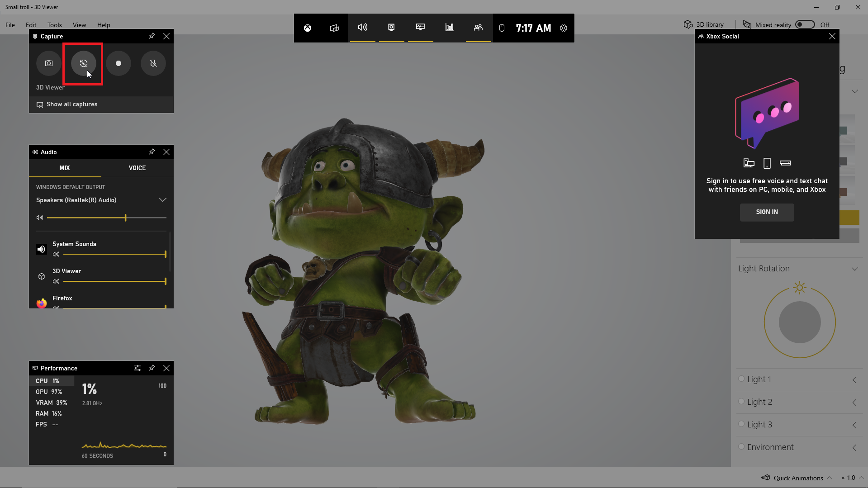Image resolution: width=868 pixels, height=488 pixels.
Task: Click Record last 30 seconds button
Action: pyautogui.click(x=84, y=63)
